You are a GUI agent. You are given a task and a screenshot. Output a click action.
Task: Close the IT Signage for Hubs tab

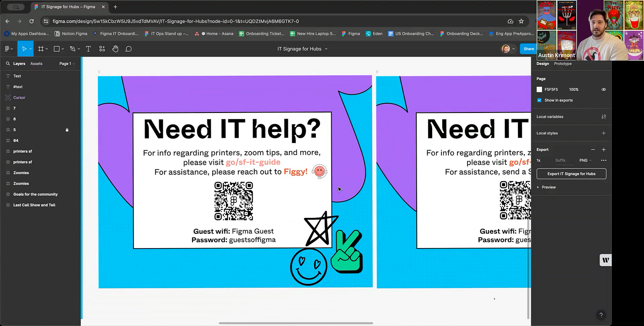[x=103, y=7]
